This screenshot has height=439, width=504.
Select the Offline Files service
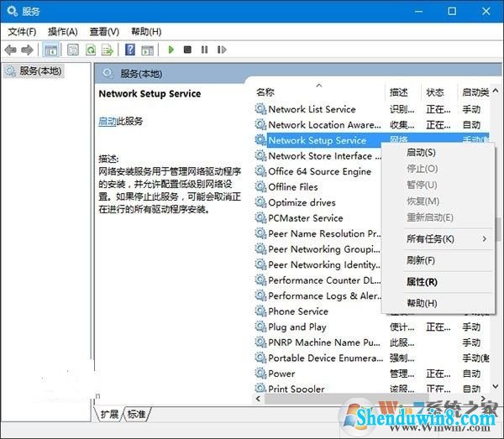pyautogui.click(x=318, y=187)
